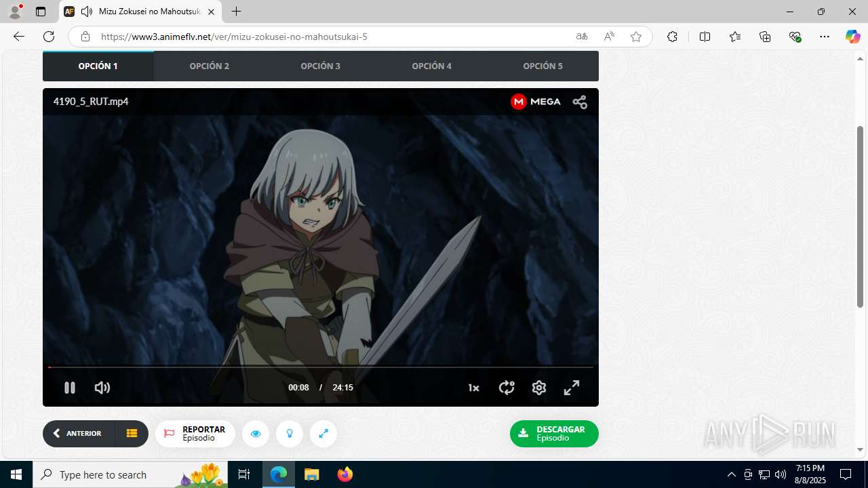Click the browser back arrow
The width and height of the screenshot is (868, 488).
point(19,37)
